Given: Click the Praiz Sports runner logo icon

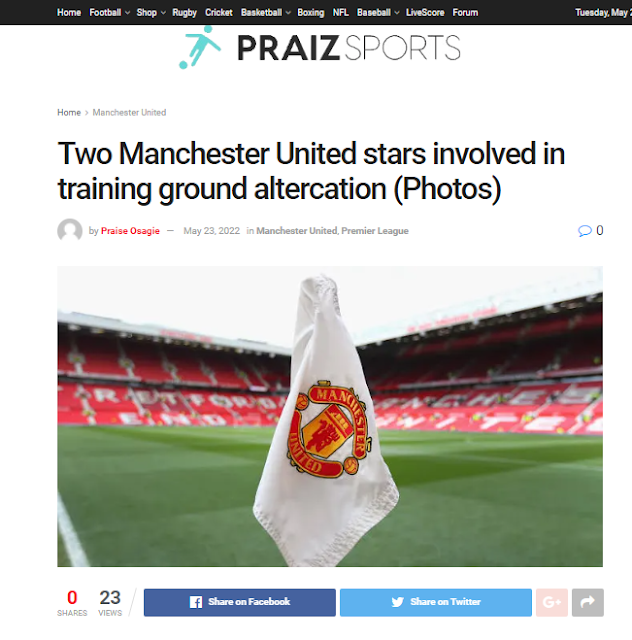Looking at the screenshot, I should pyautogui.click(x=200, y=47).
